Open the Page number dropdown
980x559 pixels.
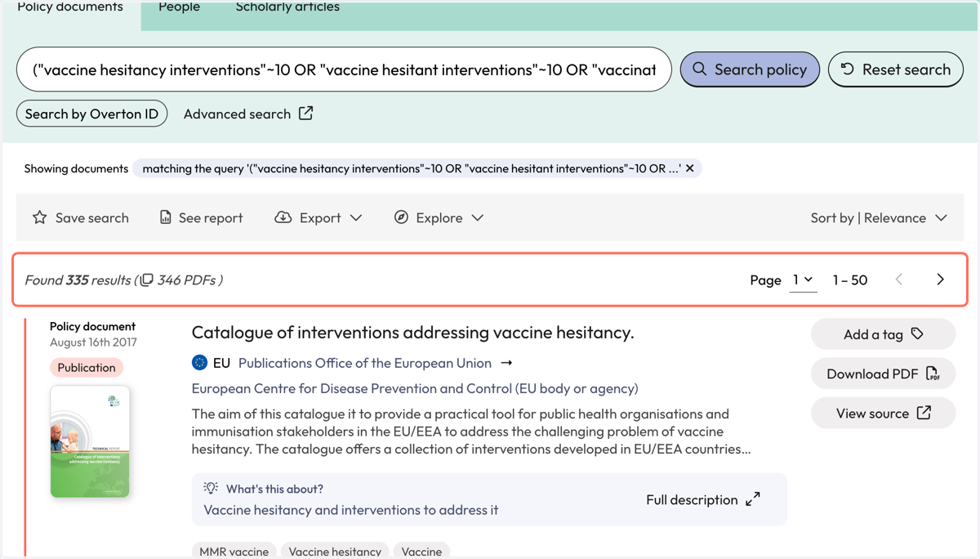pyautogui.click(x=804, y=279)
